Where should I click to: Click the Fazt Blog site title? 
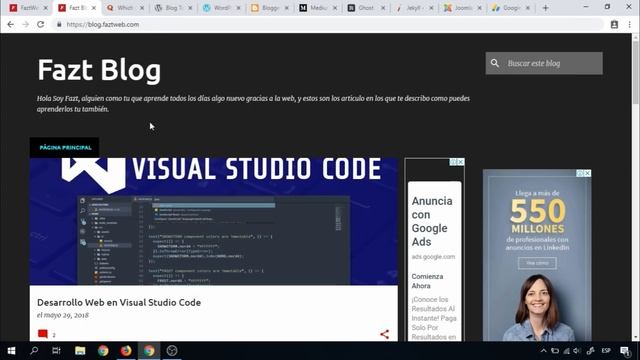[99, 70]
